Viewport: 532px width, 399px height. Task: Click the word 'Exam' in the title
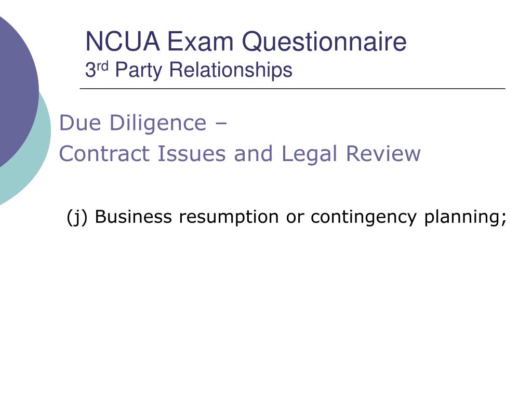click(x=200, y=42)
